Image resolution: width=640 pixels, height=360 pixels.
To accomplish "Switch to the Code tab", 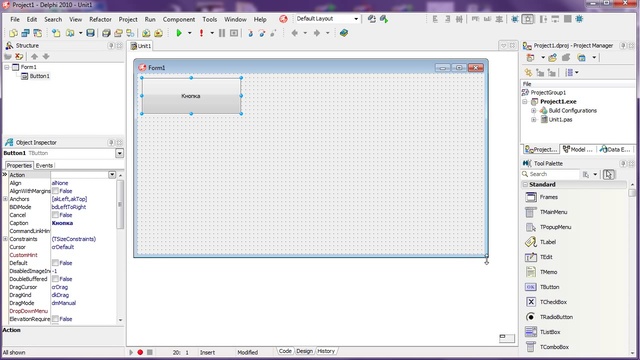I will pos(285,351).
